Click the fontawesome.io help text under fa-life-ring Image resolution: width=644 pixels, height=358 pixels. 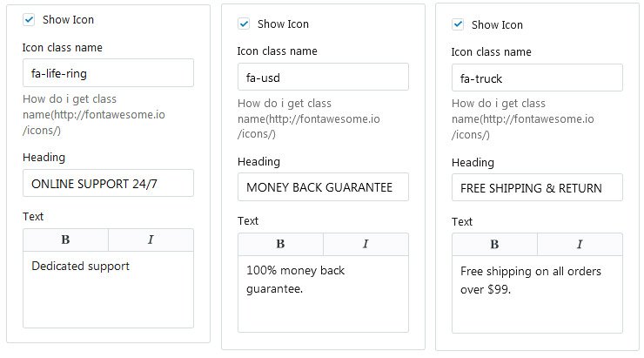point(70,114)
